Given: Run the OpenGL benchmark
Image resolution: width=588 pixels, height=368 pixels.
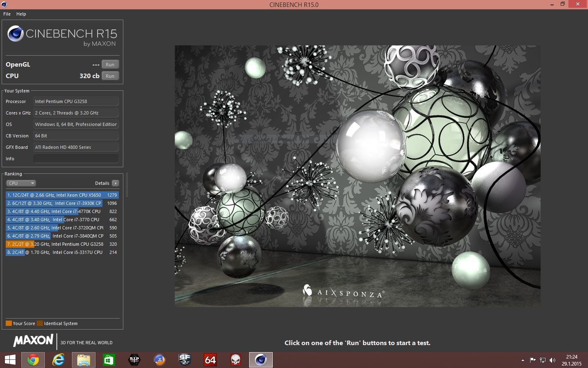Looking at the screenshot, I should click(x=110, y=65).
